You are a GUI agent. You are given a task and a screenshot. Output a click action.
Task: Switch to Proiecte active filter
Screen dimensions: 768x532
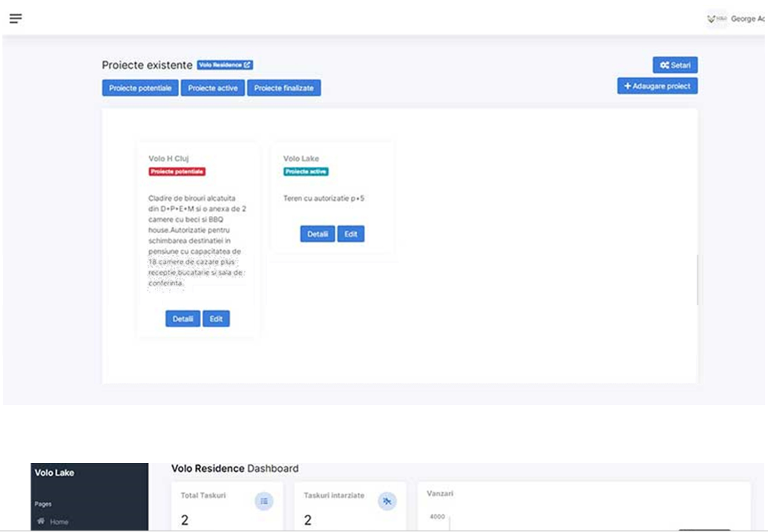212,88
